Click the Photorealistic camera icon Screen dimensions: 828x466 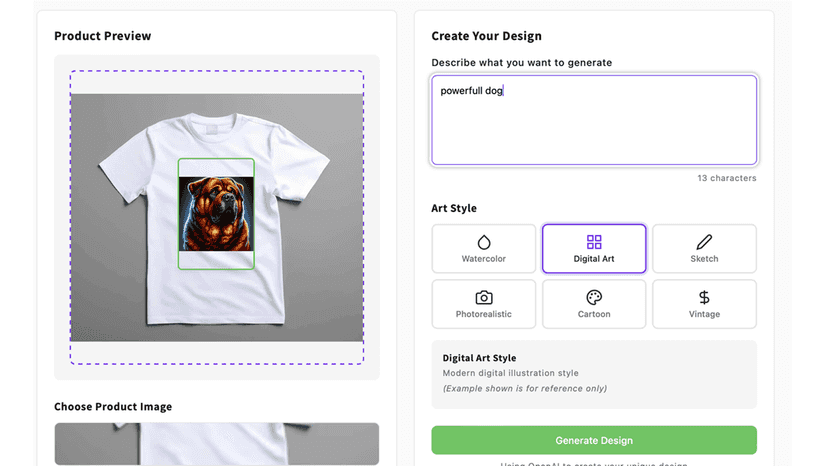[x=484, y=297]
